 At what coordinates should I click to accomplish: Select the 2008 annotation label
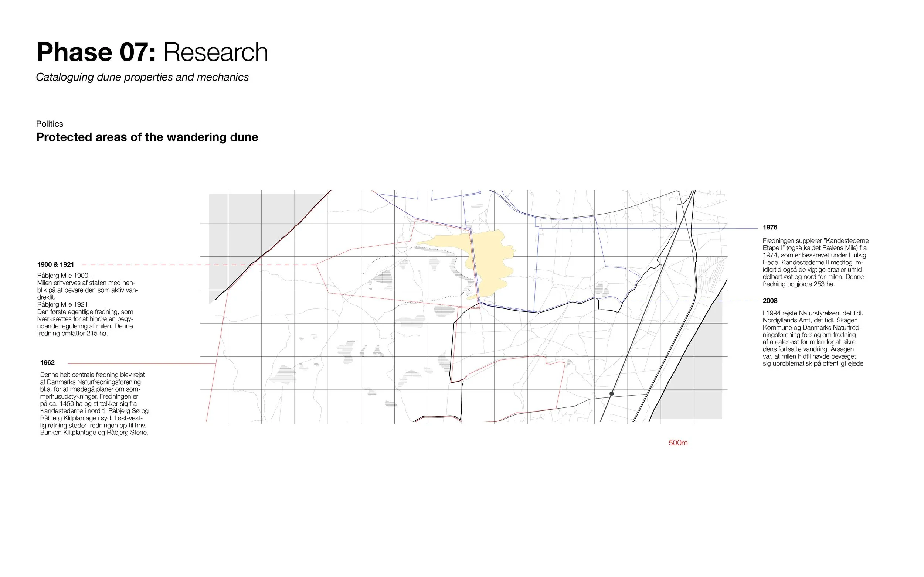[770, 301]
